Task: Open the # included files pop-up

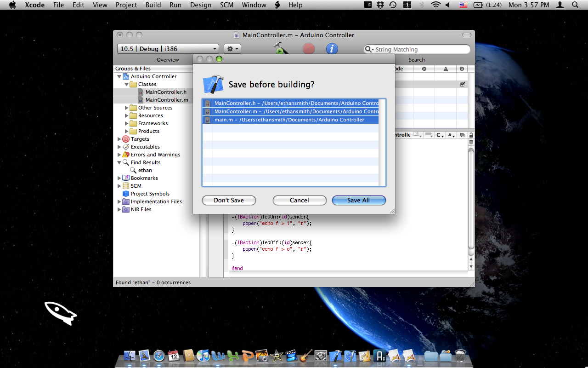Action: point(452,135)
